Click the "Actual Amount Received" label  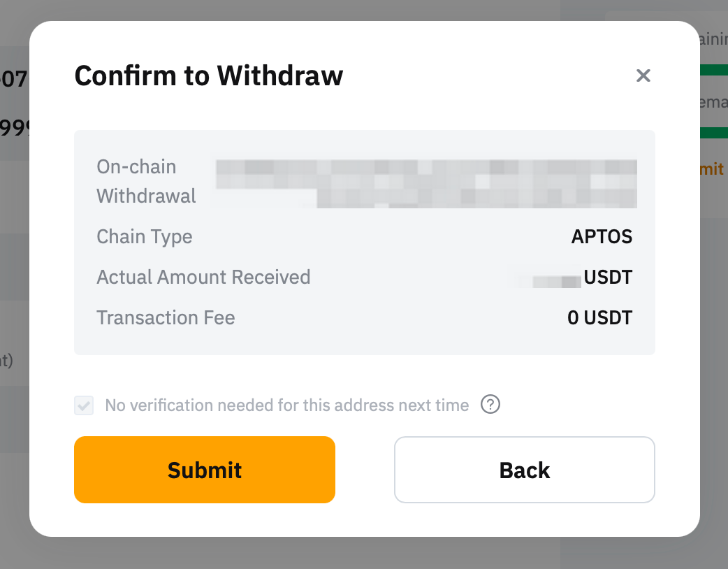pos(203,277)
